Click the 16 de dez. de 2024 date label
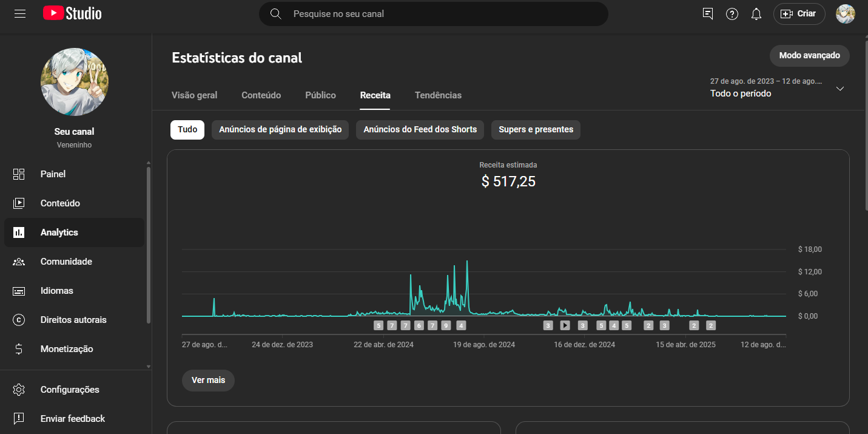 coord(585,345)
